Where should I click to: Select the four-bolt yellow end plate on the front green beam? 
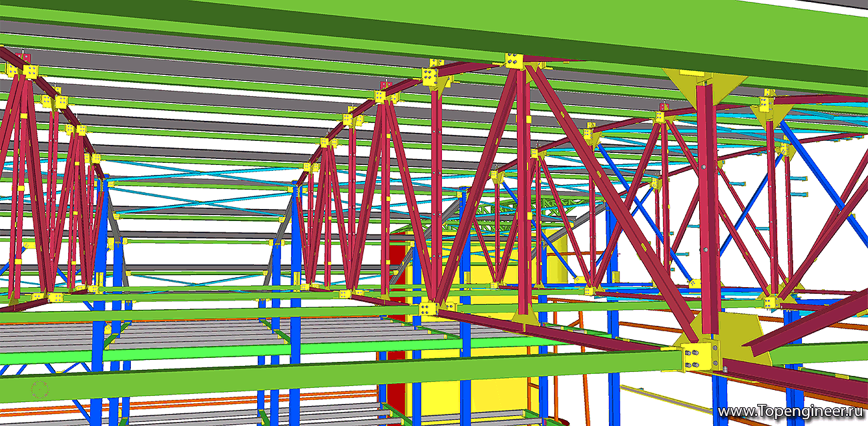tap(697, 356)
